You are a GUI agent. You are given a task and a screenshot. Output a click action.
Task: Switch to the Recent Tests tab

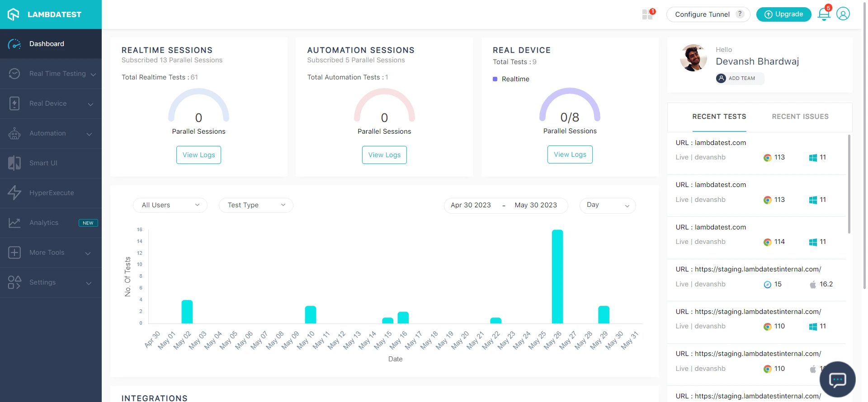coord(719,117)
